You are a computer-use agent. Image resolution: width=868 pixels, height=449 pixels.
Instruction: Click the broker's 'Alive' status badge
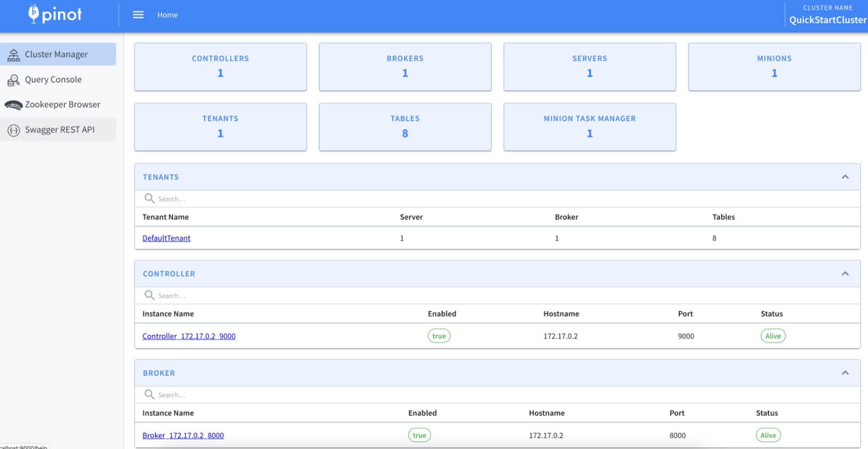(768, 435)
